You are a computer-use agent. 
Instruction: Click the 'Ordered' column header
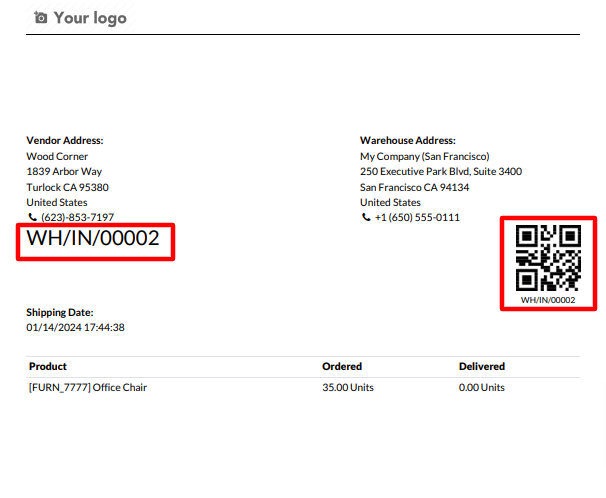coord(342,366)
